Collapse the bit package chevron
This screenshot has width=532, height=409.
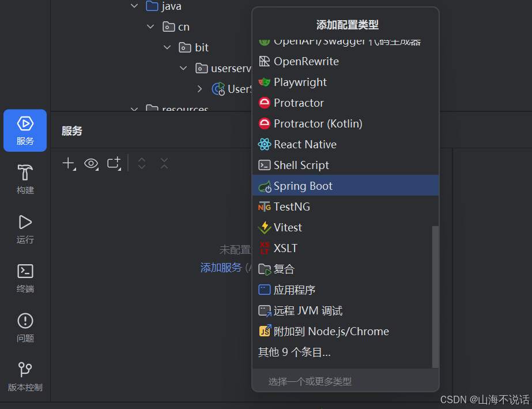pyautogui.click(x=167, y=47)
